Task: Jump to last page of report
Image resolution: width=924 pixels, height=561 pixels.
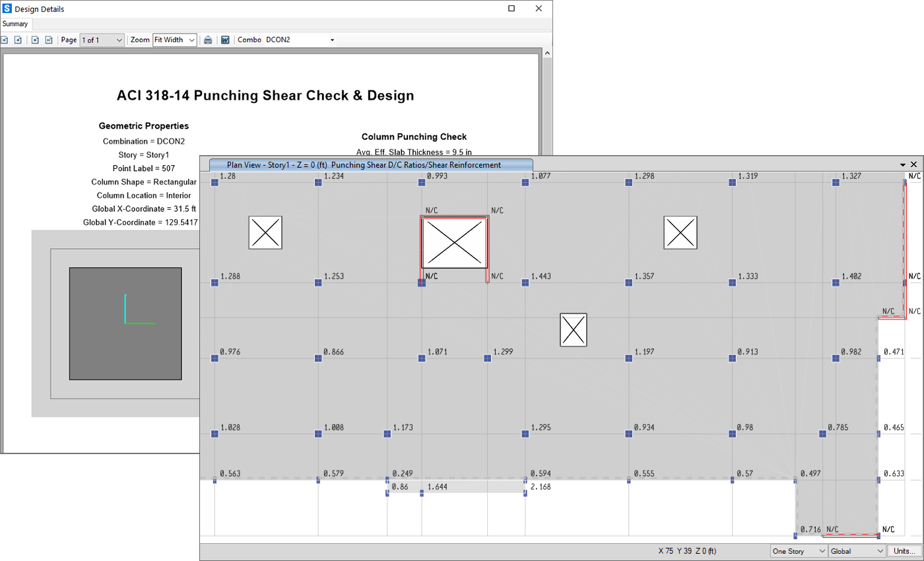Action: 49,40
